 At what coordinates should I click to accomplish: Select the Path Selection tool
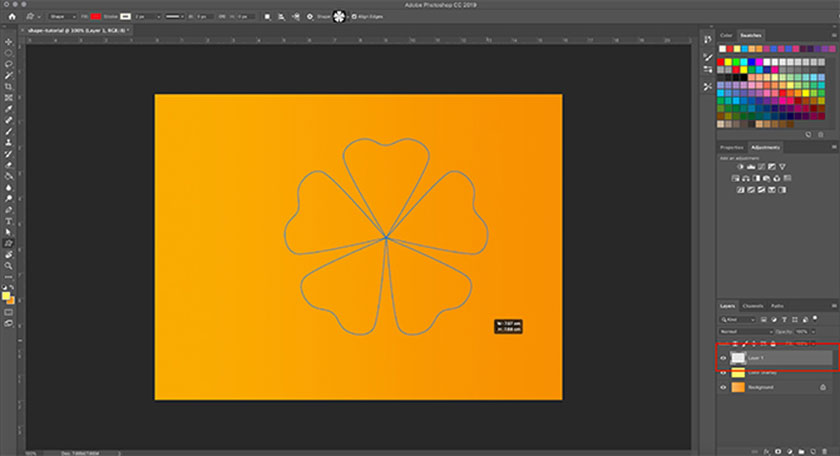[x=9, y=233]
